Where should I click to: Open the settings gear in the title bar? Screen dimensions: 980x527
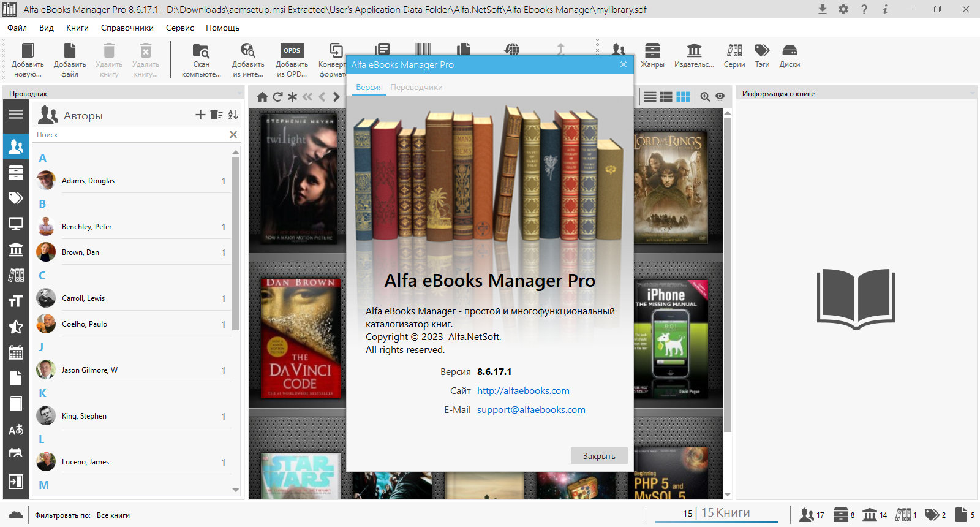click(x=843, y=9)
